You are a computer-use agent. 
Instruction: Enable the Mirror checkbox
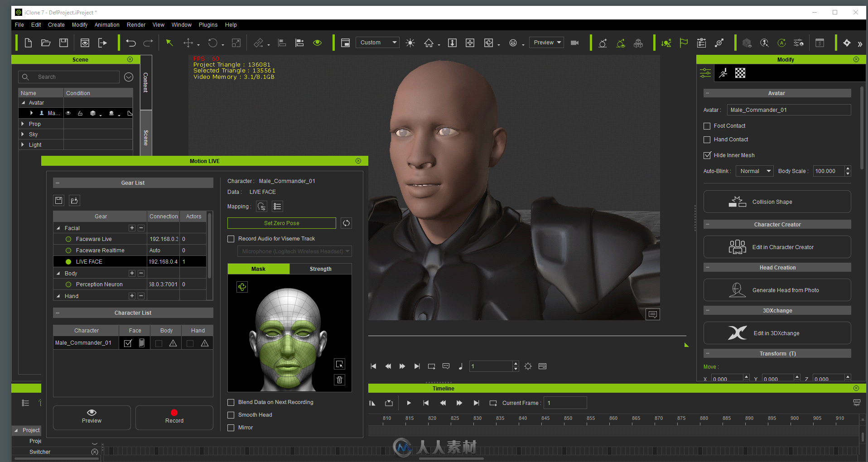point(231,428)
